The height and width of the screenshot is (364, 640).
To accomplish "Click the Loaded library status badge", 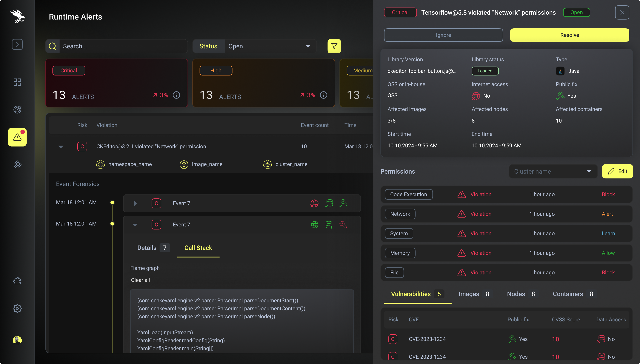I will [485, 71].
